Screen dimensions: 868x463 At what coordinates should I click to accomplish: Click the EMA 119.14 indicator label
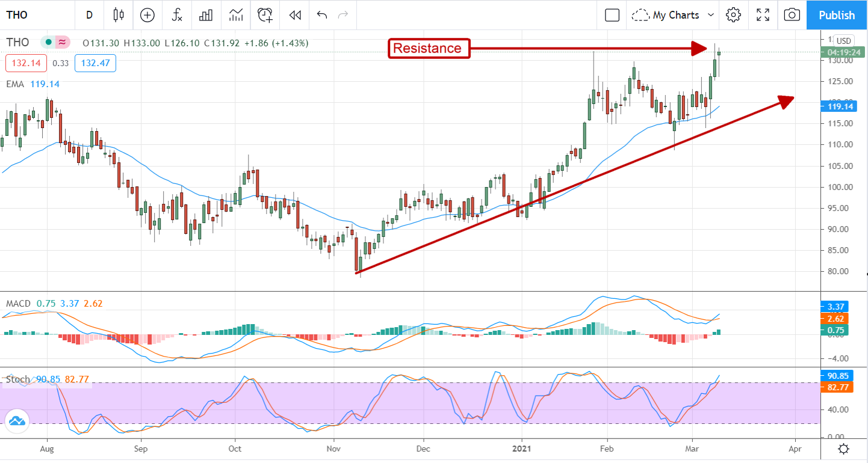(33, 84)
